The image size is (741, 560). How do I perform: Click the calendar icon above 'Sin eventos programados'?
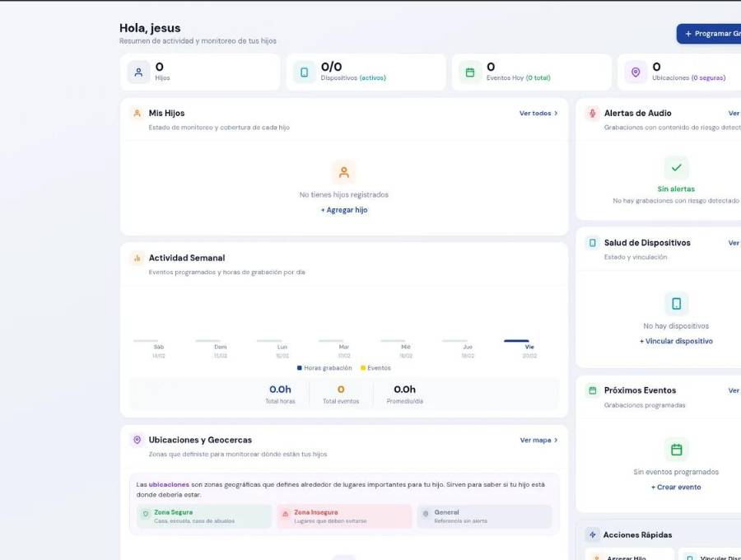[676, 450]
